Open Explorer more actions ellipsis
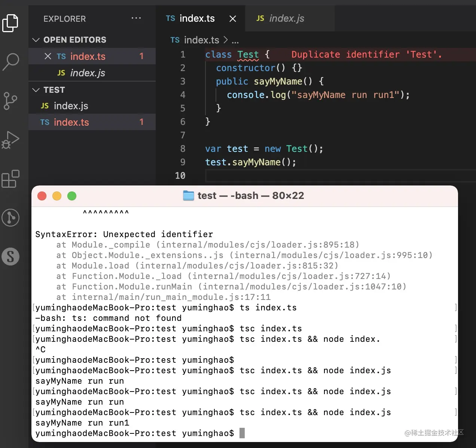 pyautogui.click(x=136, y=18)
